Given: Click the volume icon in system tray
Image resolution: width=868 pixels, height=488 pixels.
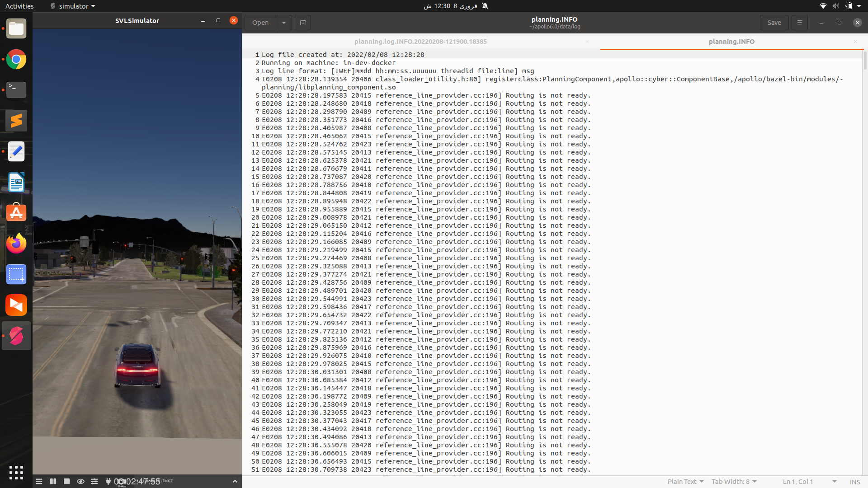Looking at the screenshot, I should tap(836, 6).
